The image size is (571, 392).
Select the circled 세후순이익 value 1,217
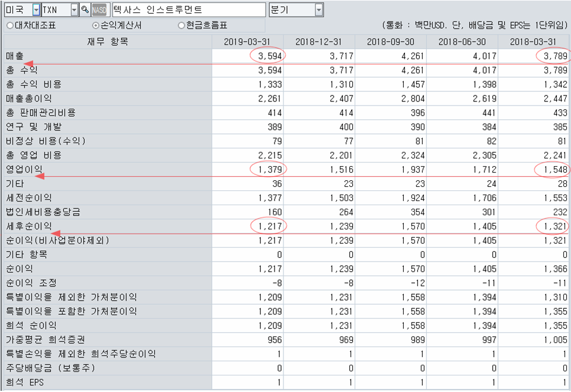pyautogui.click(x=270, y=226)
